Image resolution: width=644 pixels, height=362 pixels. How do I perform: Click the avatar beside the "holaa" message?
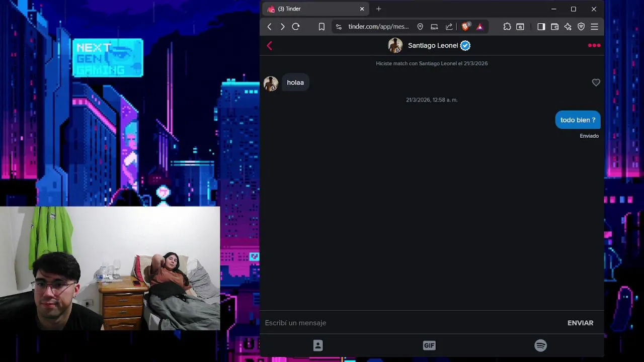point(271,83)
